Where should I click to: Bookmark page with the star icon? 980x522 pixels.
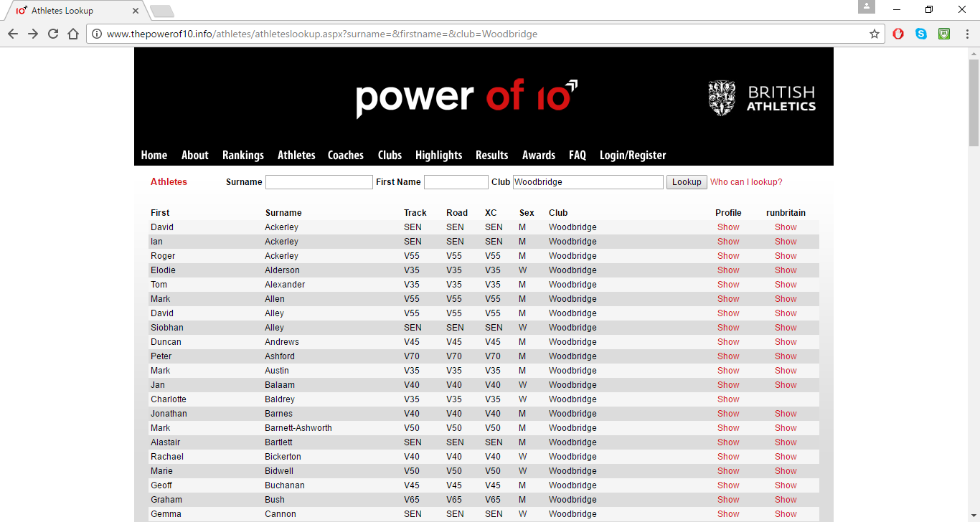point(875,34)
